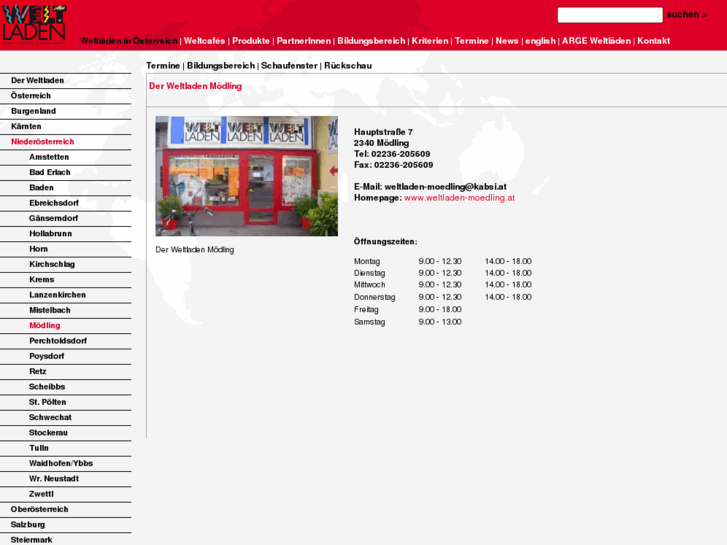Click the 'Tel: 02236-205609' phone line
The height and width of the screenshot is (545, 727).
(392, 154)
